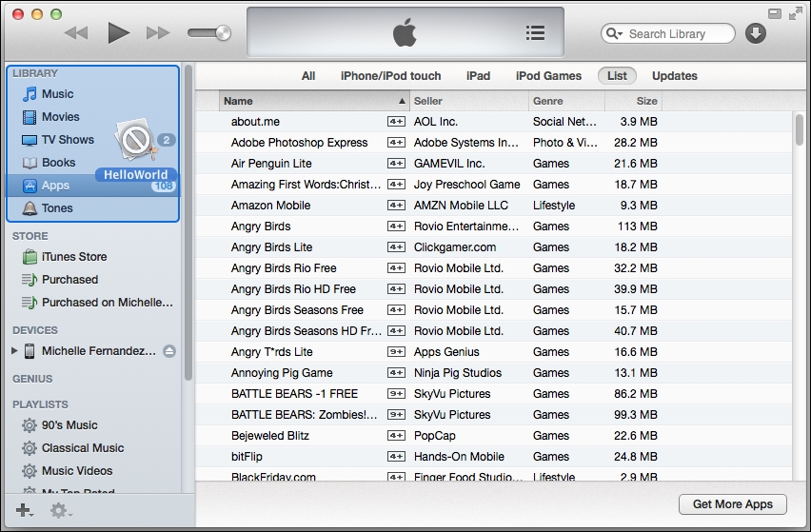Open Purchased on Michelle's device

[x=93, y=302]
